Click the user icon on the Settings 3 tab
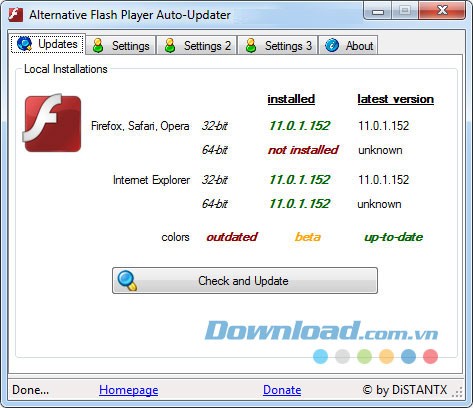The width and height of the screenshot is (473, 408). 251,46
